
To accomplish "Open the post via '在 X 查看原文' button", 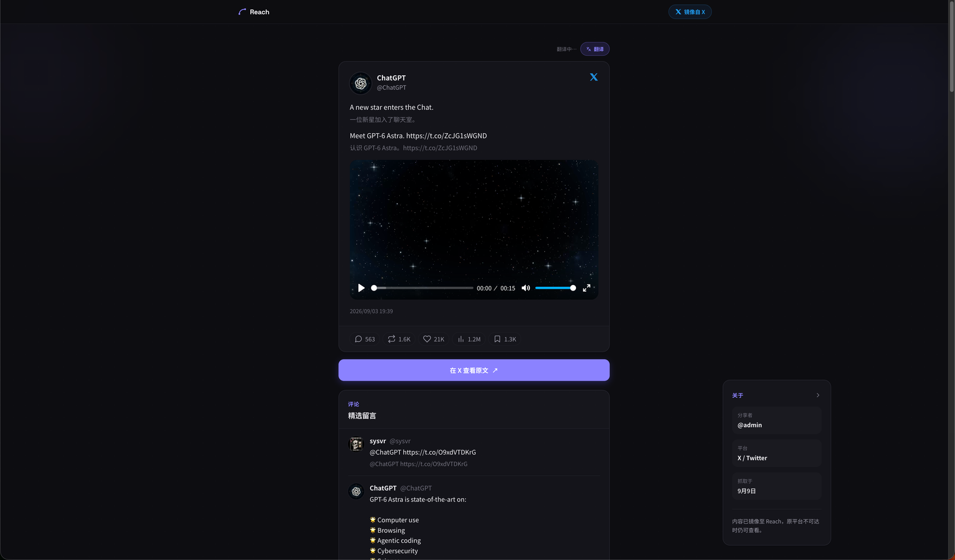I will pos(474,370).
